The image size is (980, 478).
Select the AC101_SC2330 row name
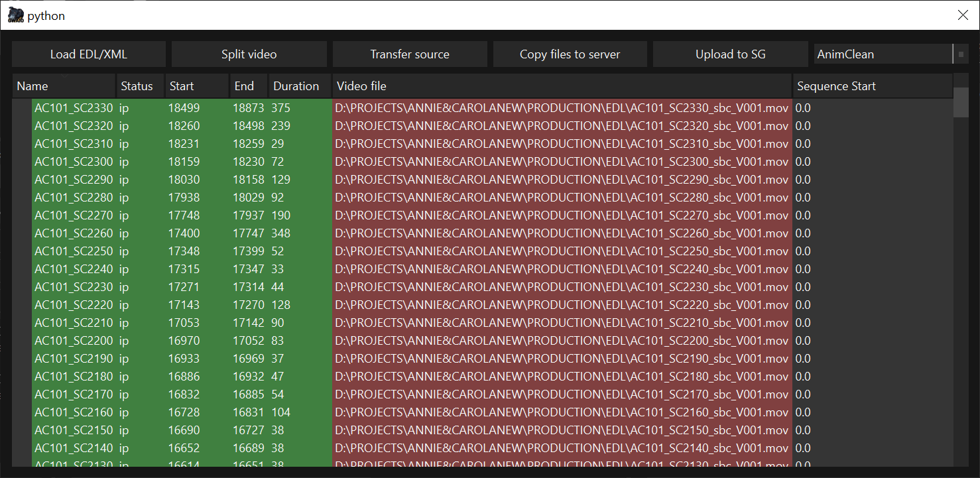[x=74, y=108]
